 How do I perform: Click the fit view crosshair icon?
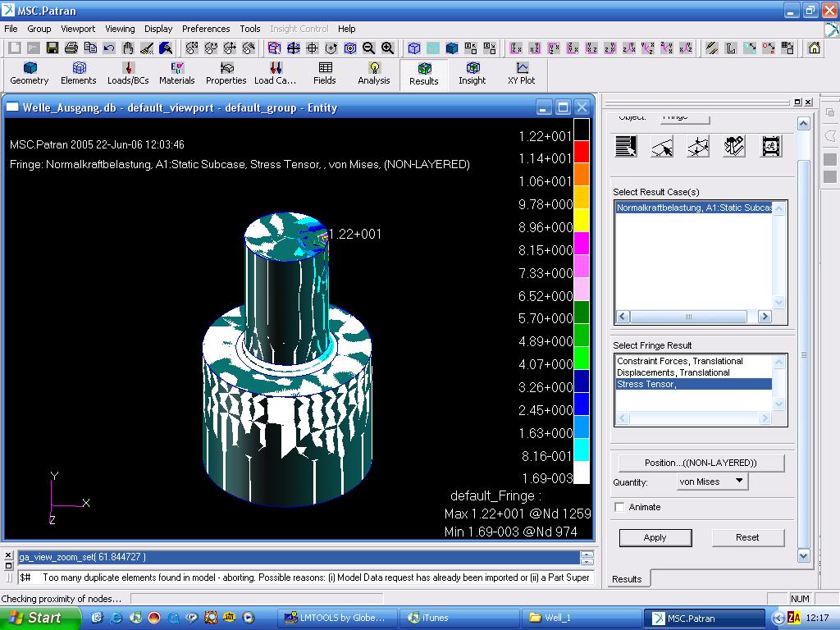[x=312, y=48]
